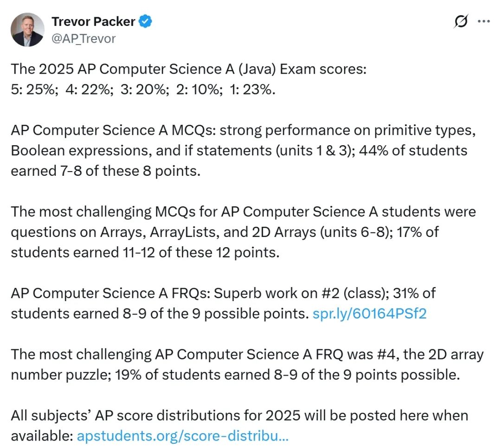
Task: Open the spr.ly/60164PSf2 link
Action: click(369, 314)
